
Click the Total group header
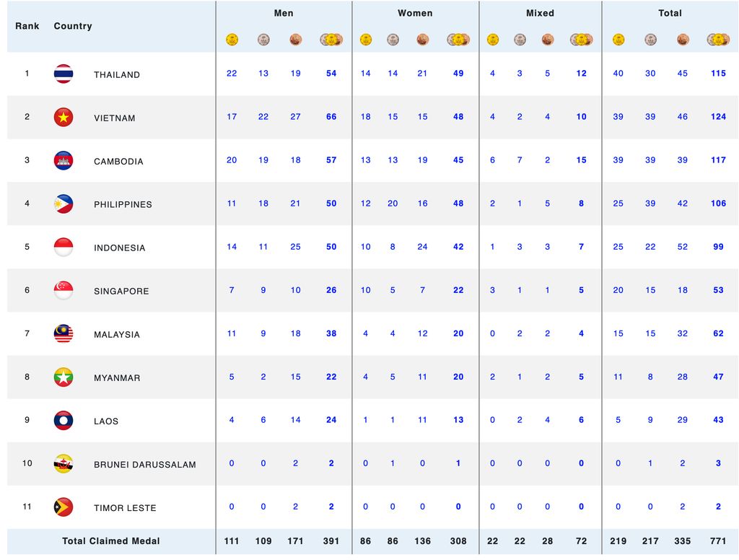coord(670,13)
